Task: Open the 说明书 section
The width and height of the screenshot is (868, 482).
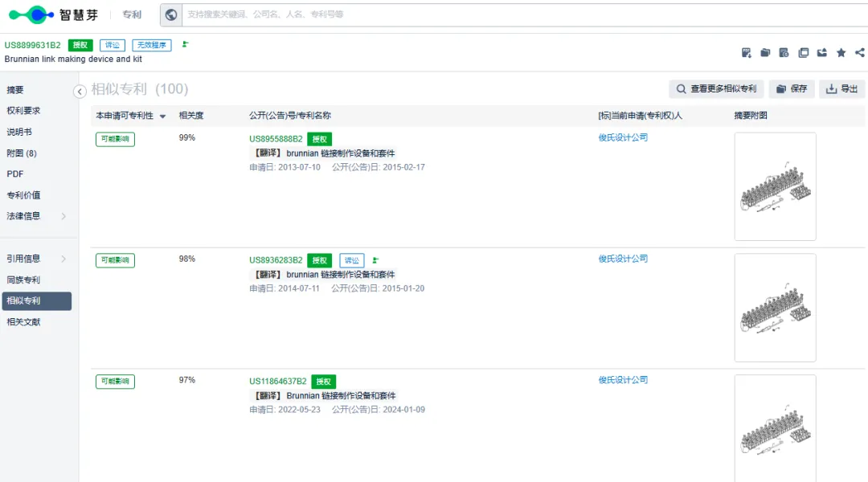Action: pos(18,132)
